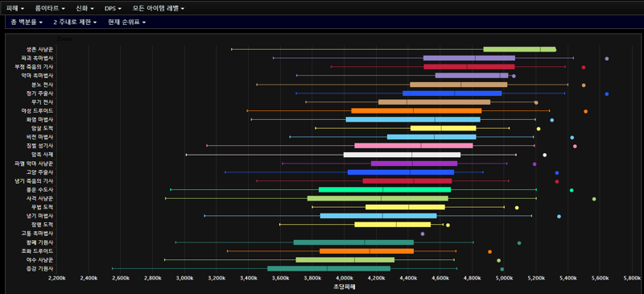This screenshot has width=644, height=294.
Task: Click the 야성 드루이드 row label
Action: [37, 110]
